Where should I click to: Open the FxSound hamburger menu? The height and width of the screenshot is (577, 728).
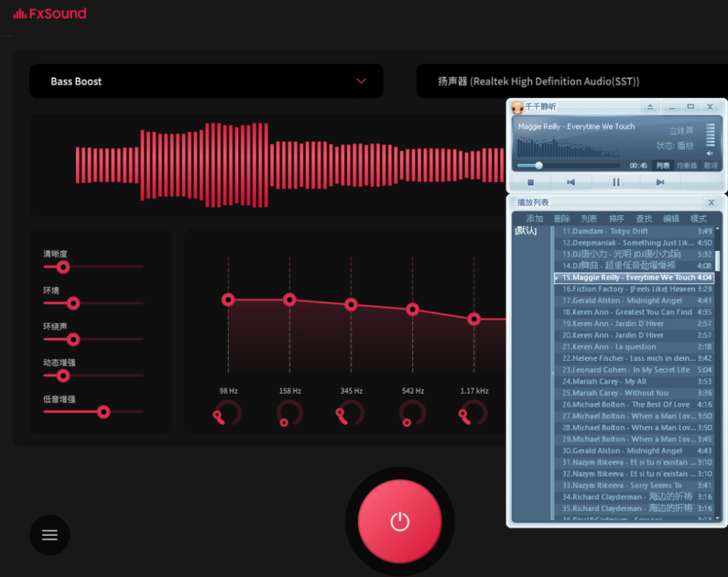point(50,535)
